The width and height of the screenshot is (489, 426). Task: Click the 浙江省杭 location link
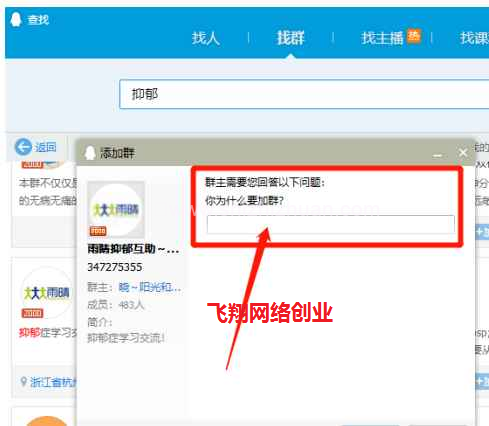(x=53, y=382)
